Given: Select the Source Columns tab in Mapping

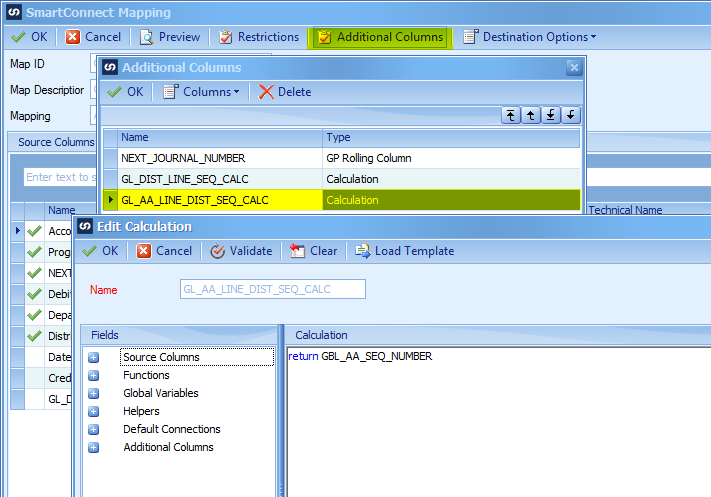Looking at the screenshot, I should pyautogui.click(x=55, y=142).
